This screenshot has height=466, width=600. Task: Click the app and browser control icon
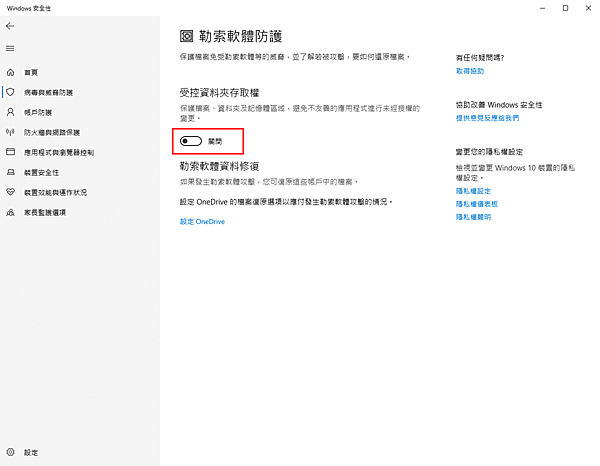pos(10,152)
